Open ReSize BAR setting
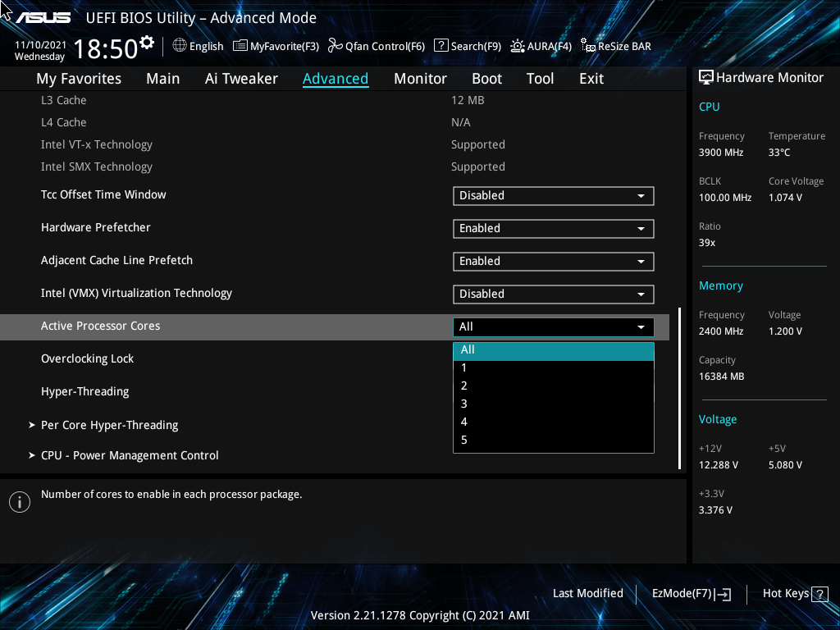This screenshot has height=630, width=840. 616,46
